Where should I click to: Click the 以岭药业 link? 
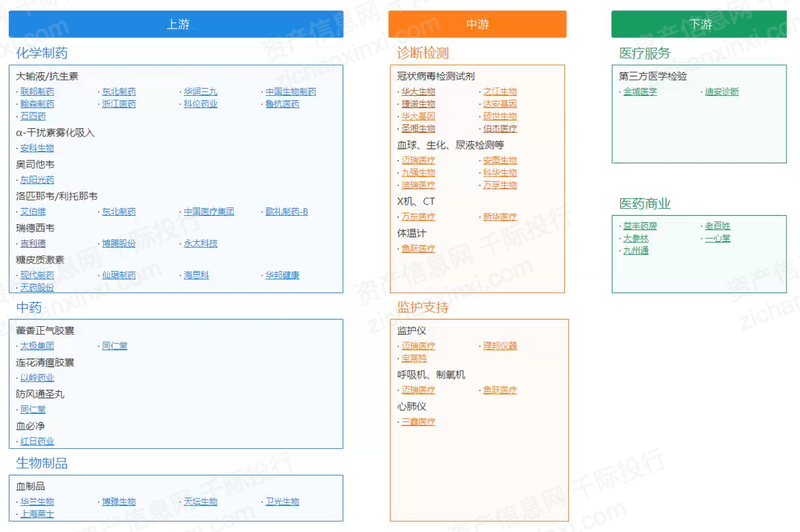click(37, 377)
